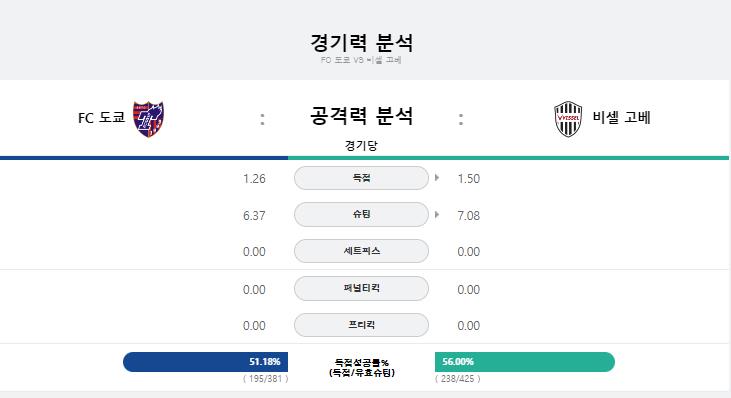Click the 비셀 고베 team crest logo

point(568,119)
